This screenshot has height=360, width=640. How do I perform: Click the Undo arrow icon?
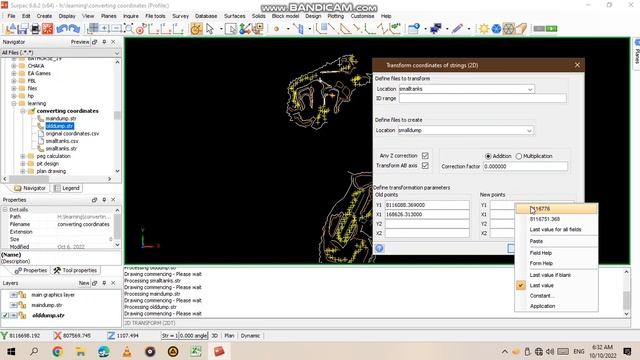[62, 29]
